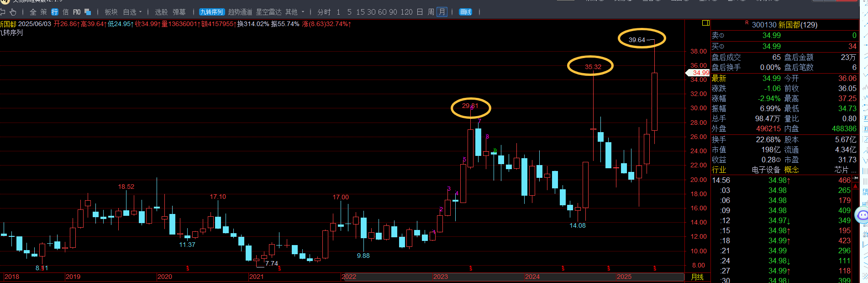The height and width of the screenshot is (283, 868).
Task: Toggle the 画线 drawing tool button
Action: click(x=465, y=12)
